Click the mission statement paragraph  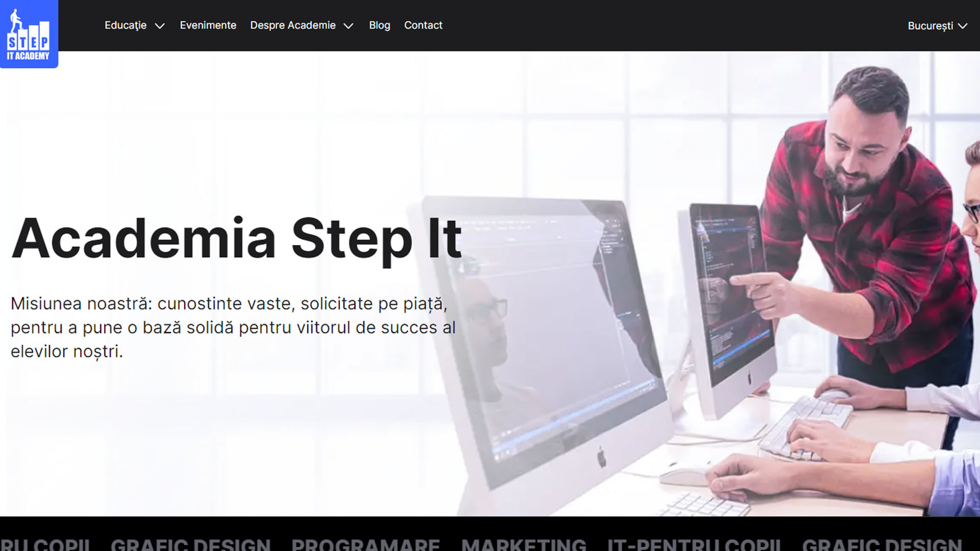233,328
